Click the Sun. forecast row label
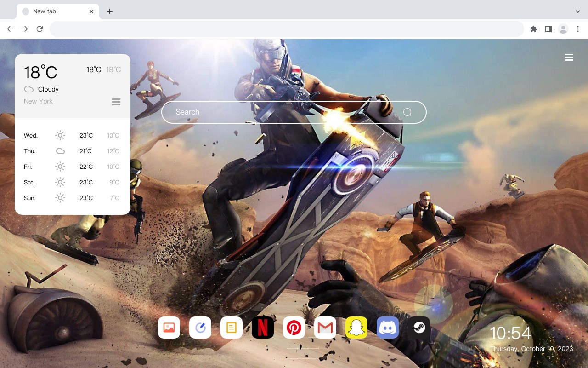The width and height of the screenshot is (588, 368). click(x=30, y=198)
